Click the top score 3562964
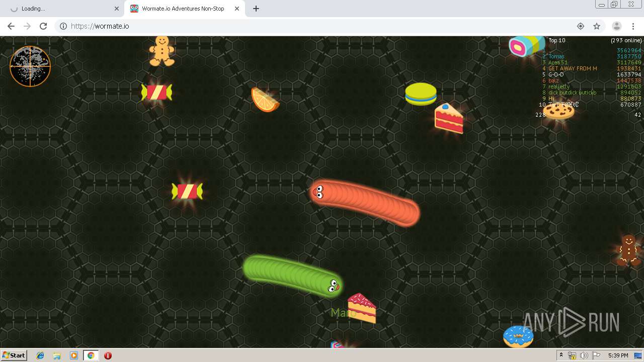The width and height of the screenshot is (644, 362). point(629,50)
